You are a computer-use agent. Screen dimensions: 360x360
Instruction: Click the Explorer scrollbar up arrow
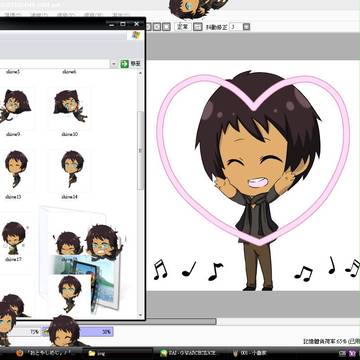(141, 72)
